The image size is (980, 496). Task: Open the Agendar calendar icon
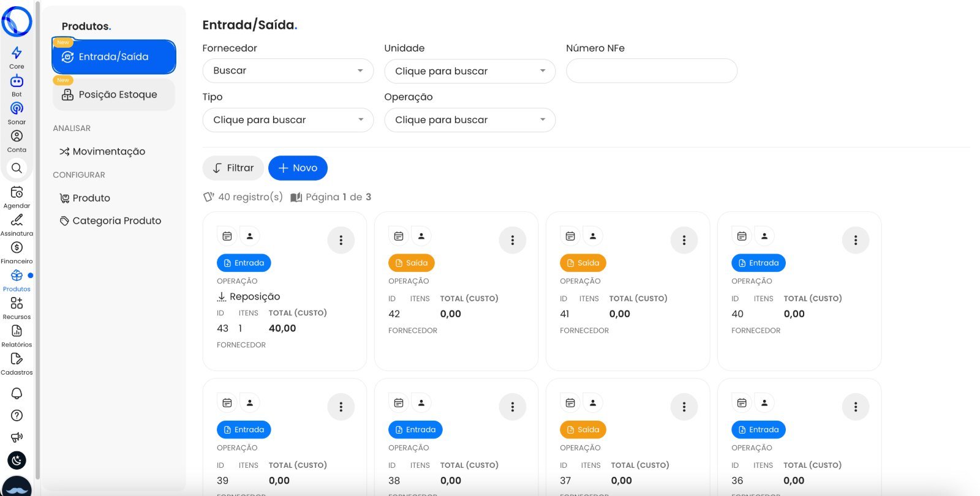coord(17,192)
